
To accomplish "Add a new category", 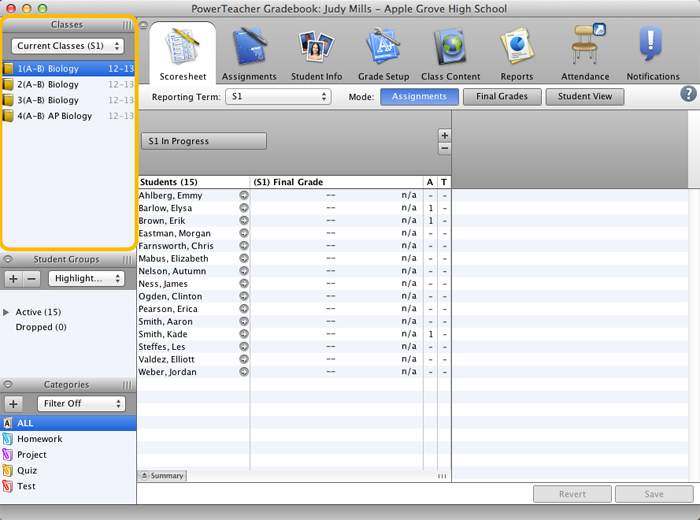I will (x=13, y=404).
